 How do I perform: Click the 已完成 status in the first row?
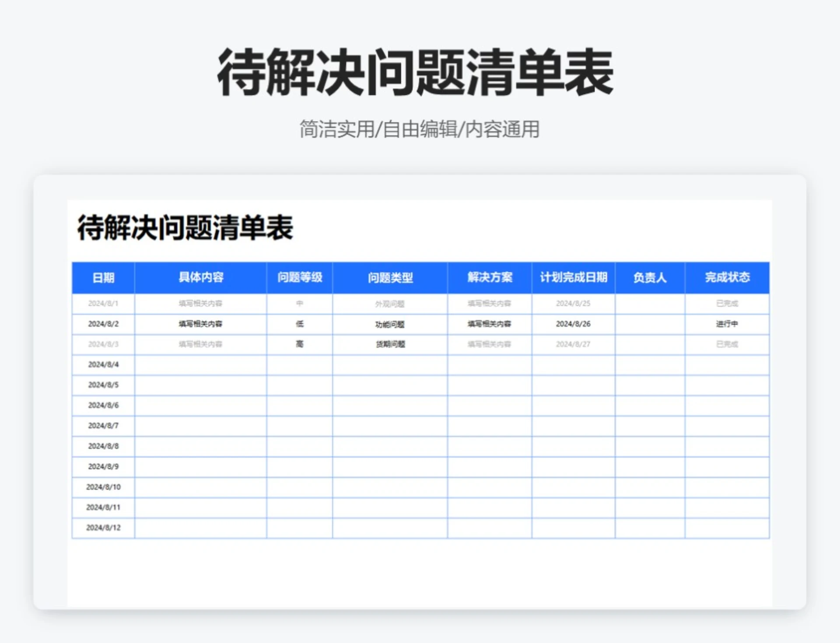pyautogui.click(x=726, y=304)
